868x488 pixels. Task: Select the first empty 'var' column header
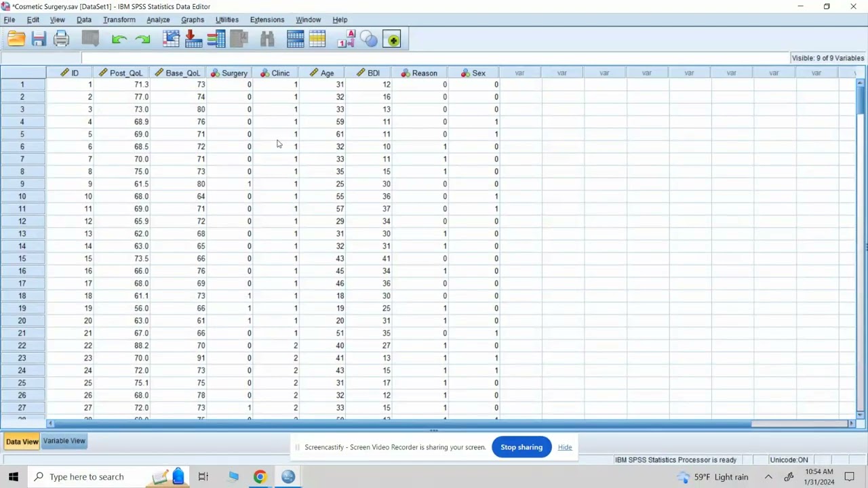pyautogui.click(x=520, y=73)
